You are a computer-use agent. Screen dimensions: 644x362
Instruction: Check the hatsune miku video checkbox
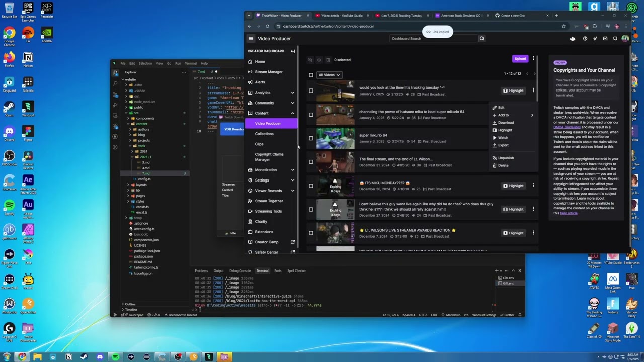pos(311,114)
